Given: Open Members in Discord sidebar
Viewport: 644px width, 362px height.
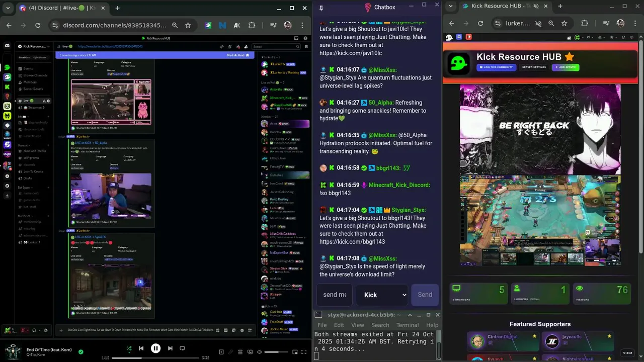Looking at the screenshot, I should pyautogui.click(x=30, y=82).
